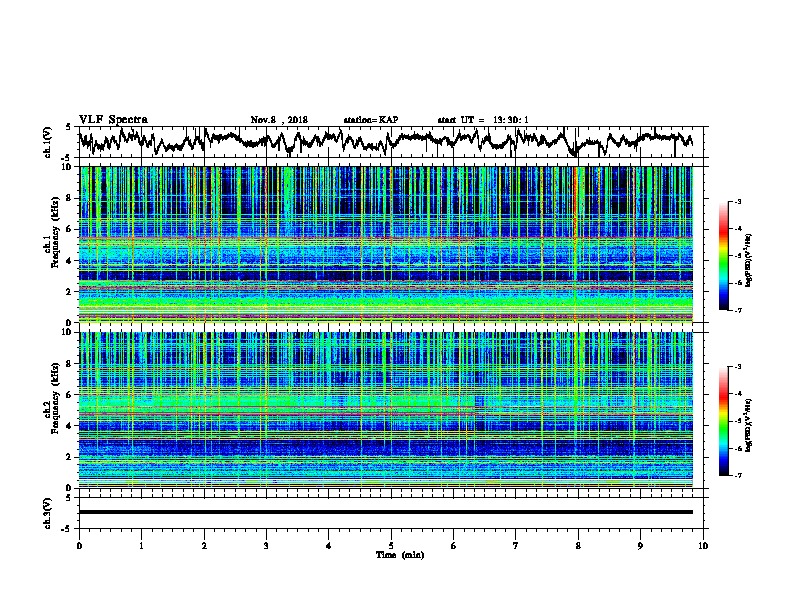792x612 pixels.
Task: Click time axis tick label "7"
Action: click(516, 545)
